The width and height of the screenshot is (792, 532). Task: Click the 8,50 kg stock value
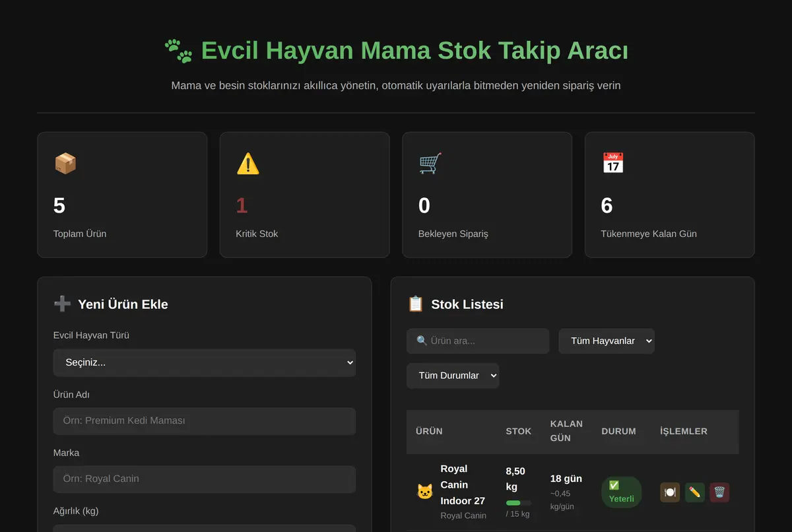click(516, 479)
